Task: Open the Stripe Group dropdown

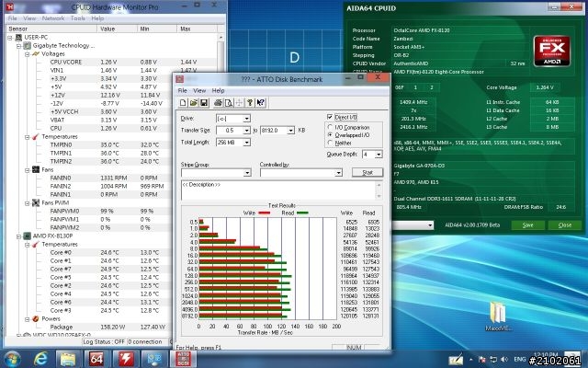Action: (247, 173)
